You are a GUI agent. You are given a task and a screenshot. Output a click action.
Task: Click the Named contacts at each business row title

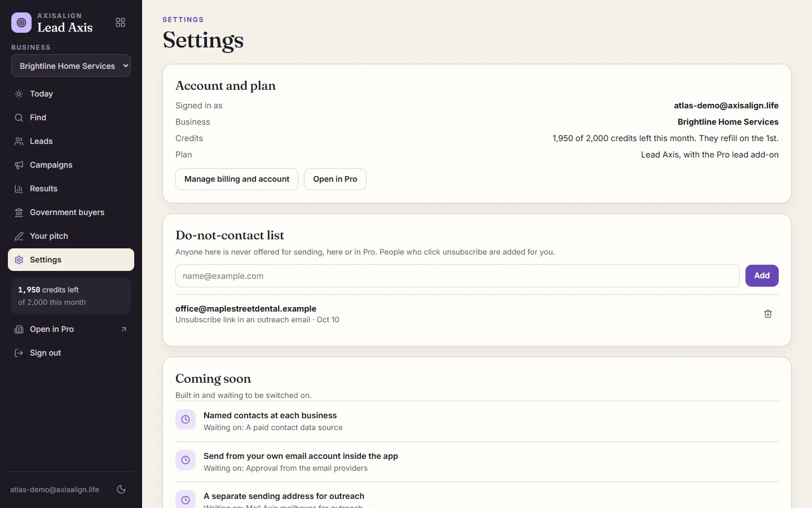tap(270, 415)
